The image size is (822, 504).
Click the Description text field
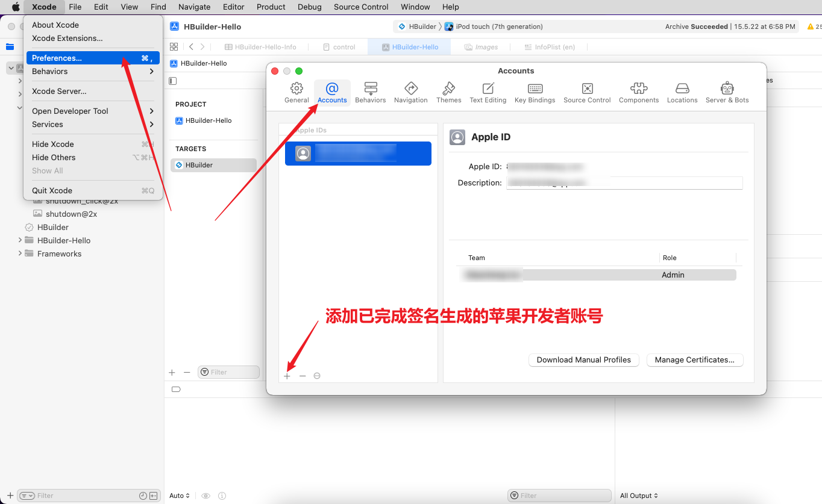click(x=624, y=183)
